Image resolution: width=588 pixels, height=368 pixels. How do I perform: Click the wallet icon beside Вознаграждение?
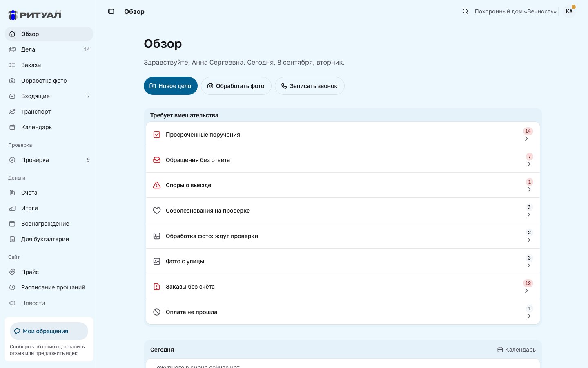coord(12,224)
